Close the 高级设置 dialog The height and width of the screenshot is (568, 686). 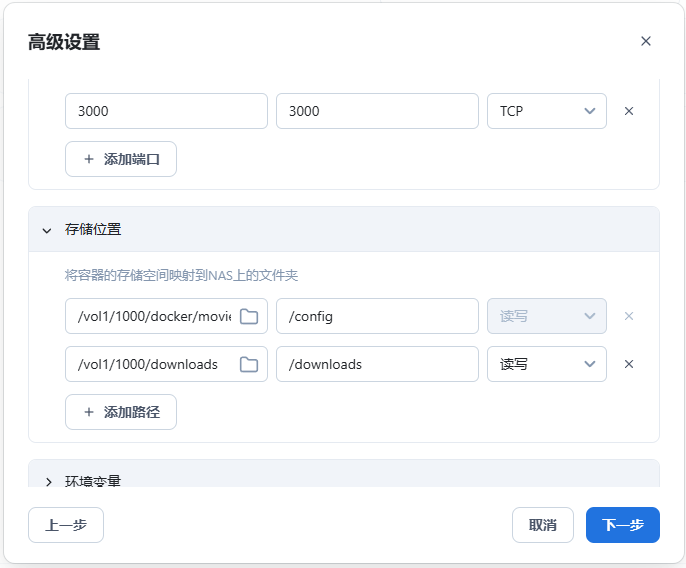click(x=645, y=41)
